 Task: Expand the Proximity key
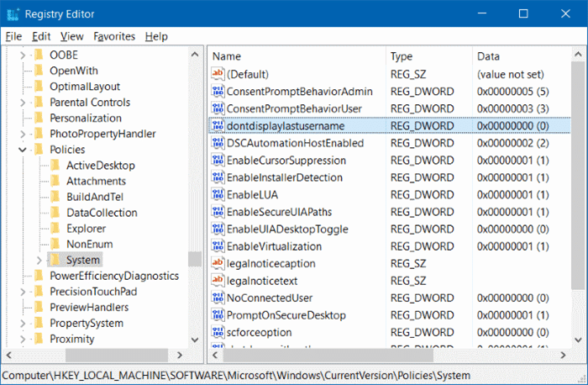coord(23,340)
